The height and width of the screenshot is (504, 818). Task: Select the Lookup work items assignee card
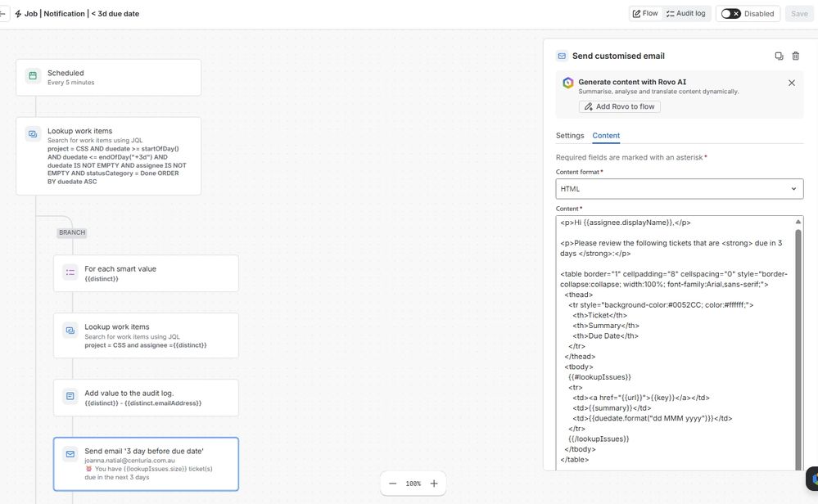point(146,335)
